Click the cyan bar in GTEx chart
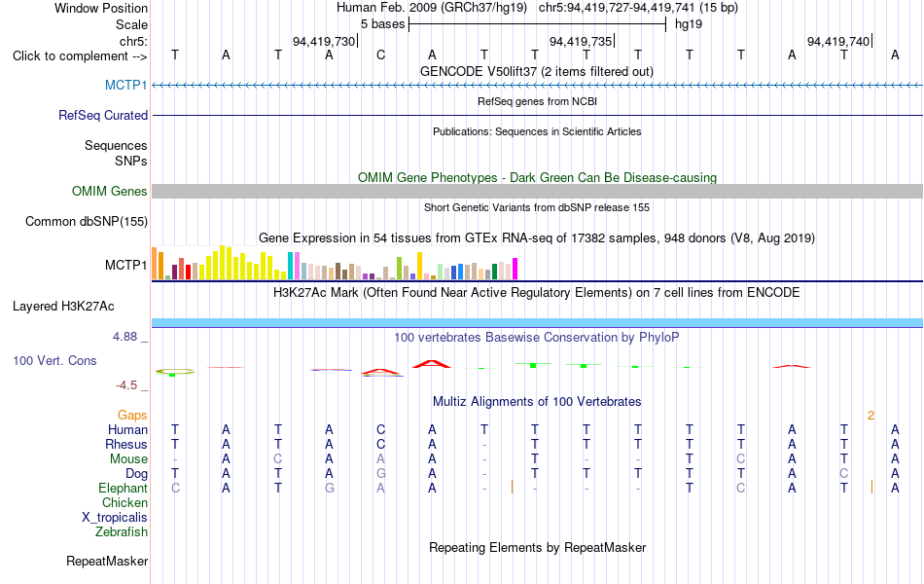 (x=291, y=266)
